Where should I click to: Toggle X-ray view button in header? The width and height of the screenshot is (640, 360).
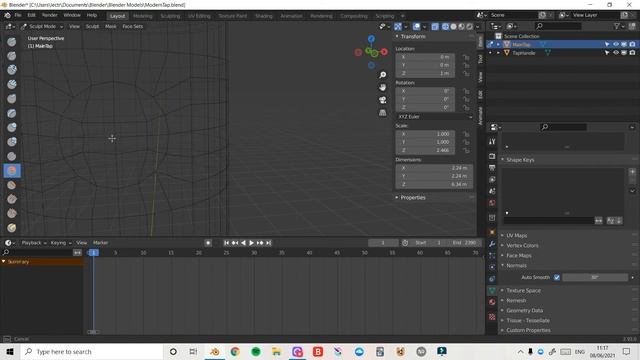[x=435, y=27]
